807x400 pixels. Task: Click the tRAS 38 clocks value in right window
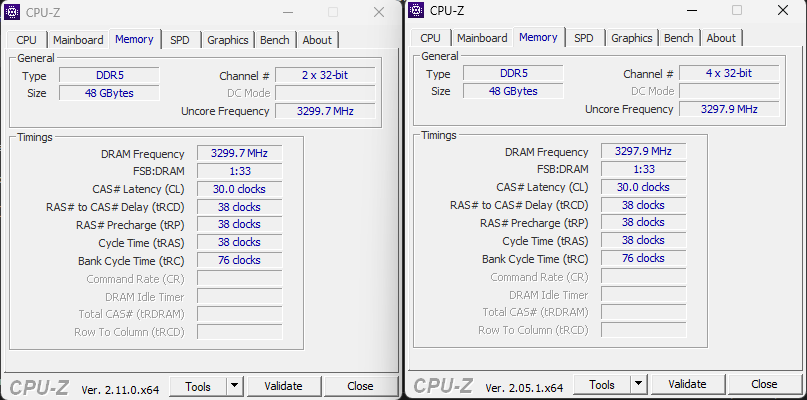643,240
